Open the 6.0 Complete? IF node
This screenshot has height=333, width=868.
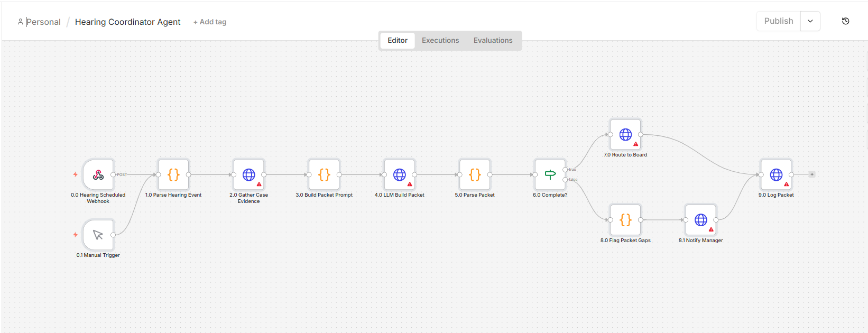550,174
